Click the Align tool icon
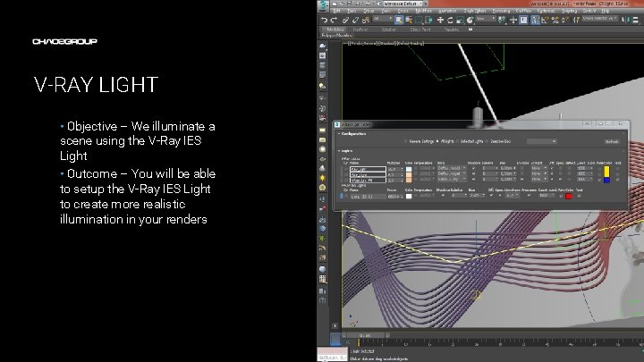The image size is (644, 362). point(635,20)
